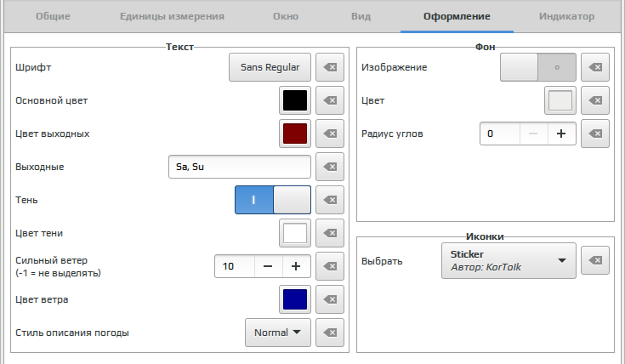Reset the Стиль описания погоды setting
This screenshot has height=364, width=625.
(x=330, y=333)
